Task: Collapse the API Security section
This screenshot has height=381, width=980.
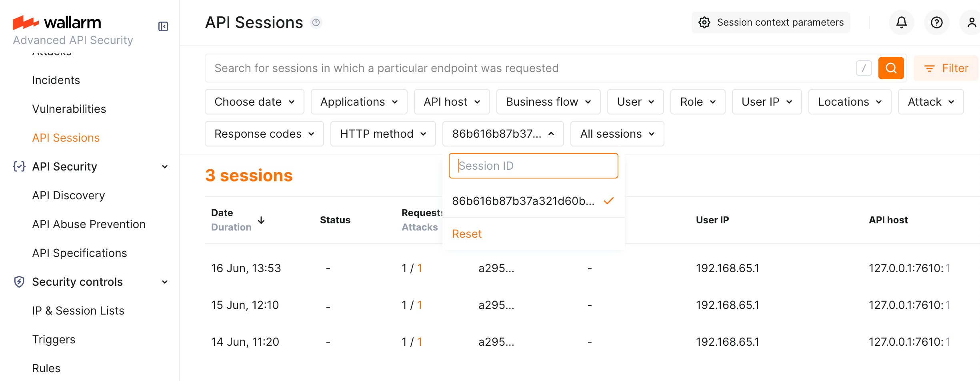Action: point(165,166)
